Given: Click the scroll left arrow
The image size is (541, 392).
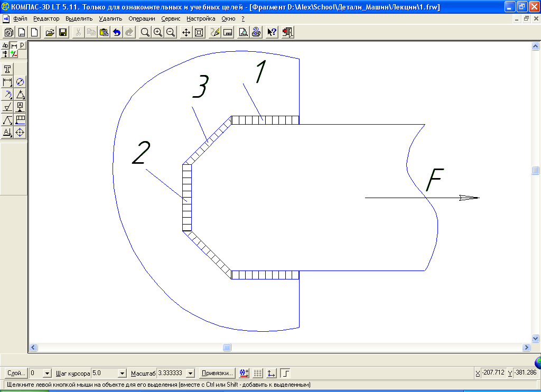Looking at the screenshot, I should point(33,348).
